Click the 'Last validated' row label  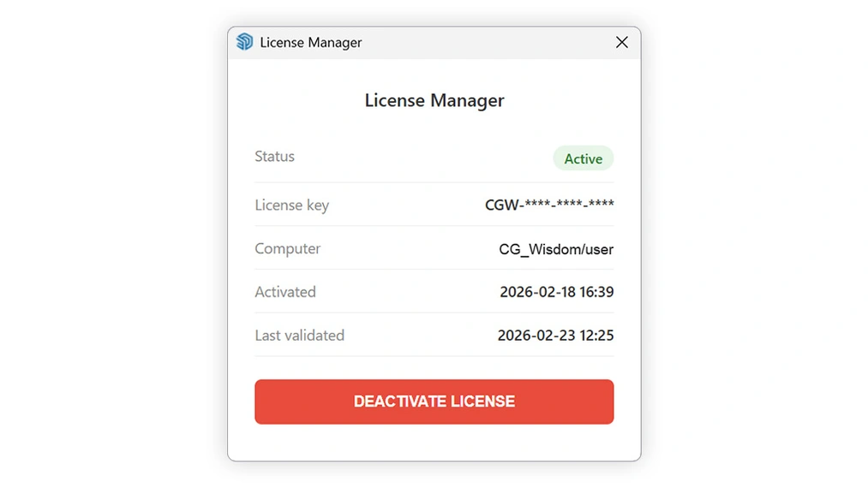tap(299, 336)
